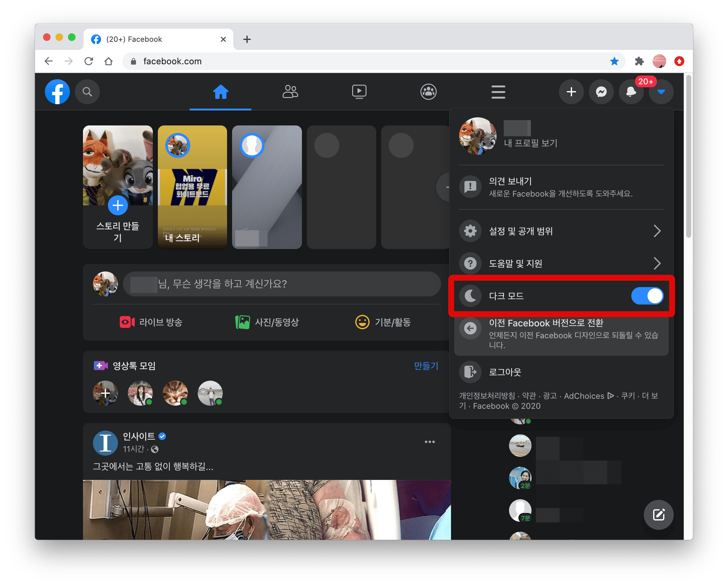The width and height of the screenshot is (728, 586).
Task: Click the red Chrome update icon
Action: (x=679, y=61)
